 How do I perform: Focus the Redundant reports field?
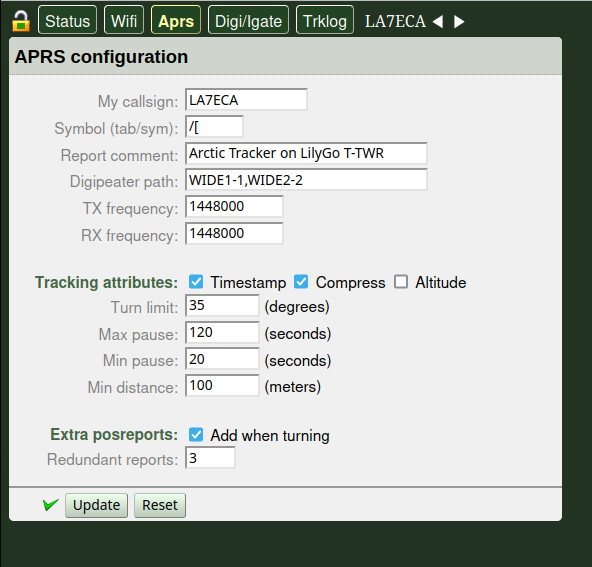click(210, 458)
